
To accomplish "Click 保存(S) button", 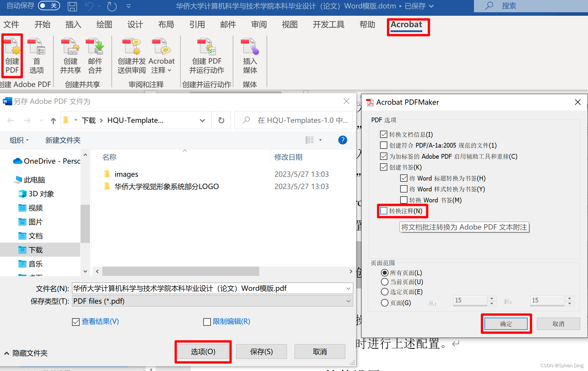I will 261,352.
